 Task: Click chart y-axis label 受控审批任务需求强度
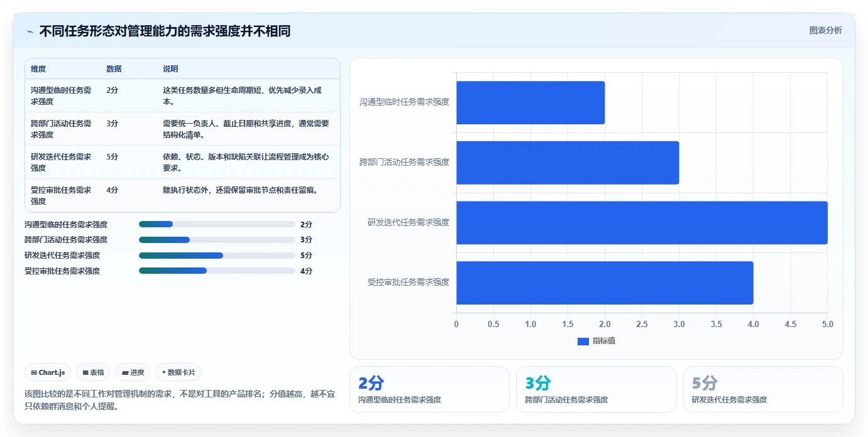409,283
